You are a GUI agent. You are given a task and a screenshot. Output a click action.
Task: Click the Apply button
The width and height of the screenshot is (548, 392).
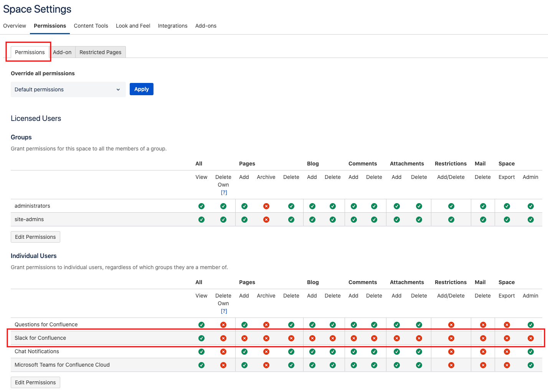coord(141,89)
